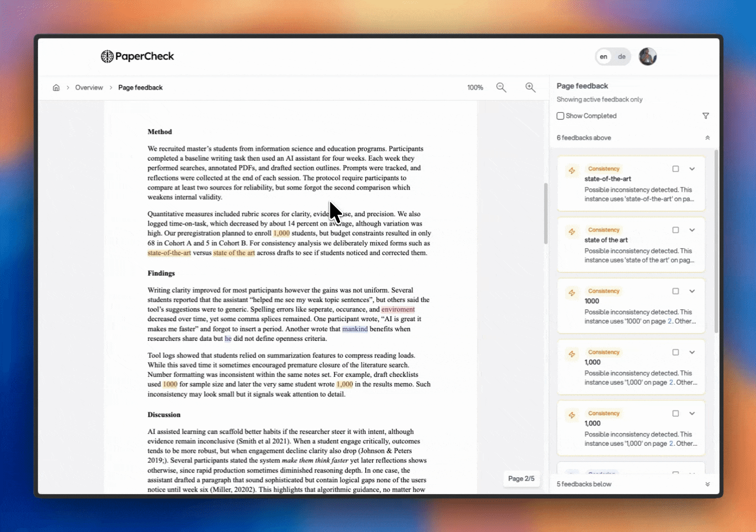This screenshot has height=532, width=756.
Task: Click highlighted '1000' before 'for sample size'
Action: 170,385
